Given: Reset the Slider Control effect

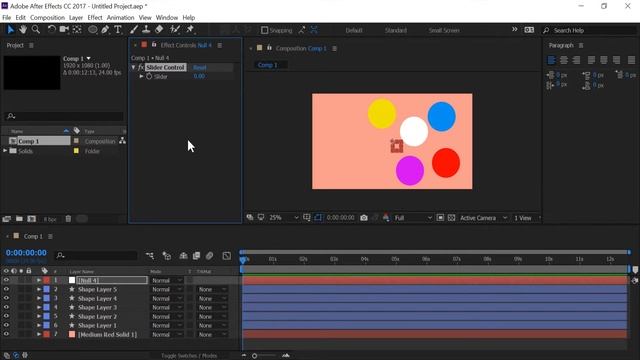Looking at the screenshot, I should 200,67.
